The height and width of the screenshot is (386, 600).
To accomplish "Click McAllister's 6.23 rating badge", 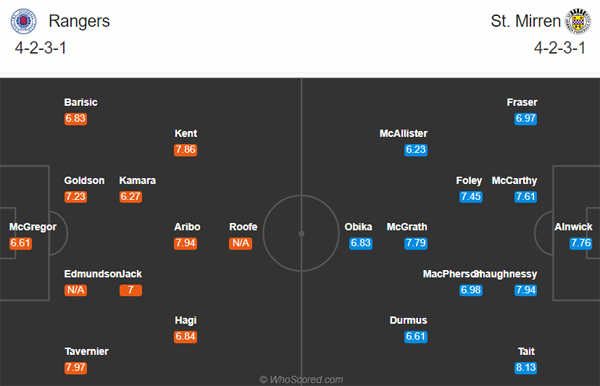I will click(416, 150).
